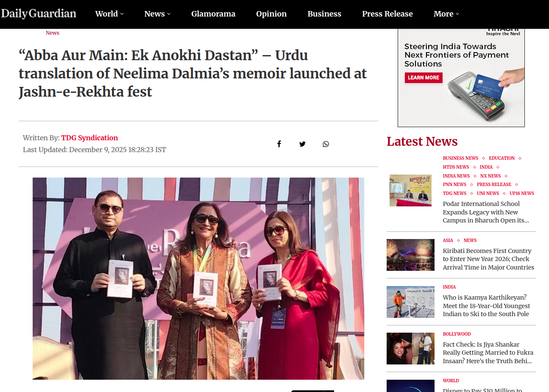
Task: Share article via Twitter icon
Action: point(302,144)
